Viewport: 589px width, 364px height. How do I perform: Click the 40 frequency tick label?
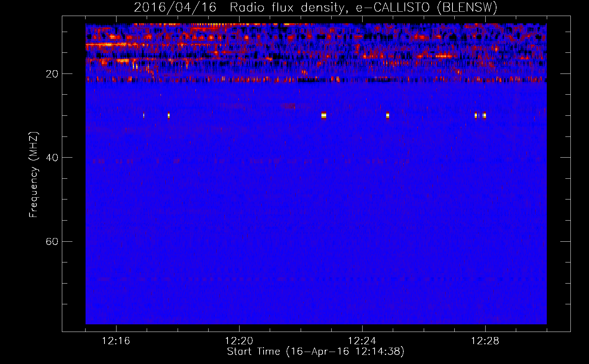point(52,158)
